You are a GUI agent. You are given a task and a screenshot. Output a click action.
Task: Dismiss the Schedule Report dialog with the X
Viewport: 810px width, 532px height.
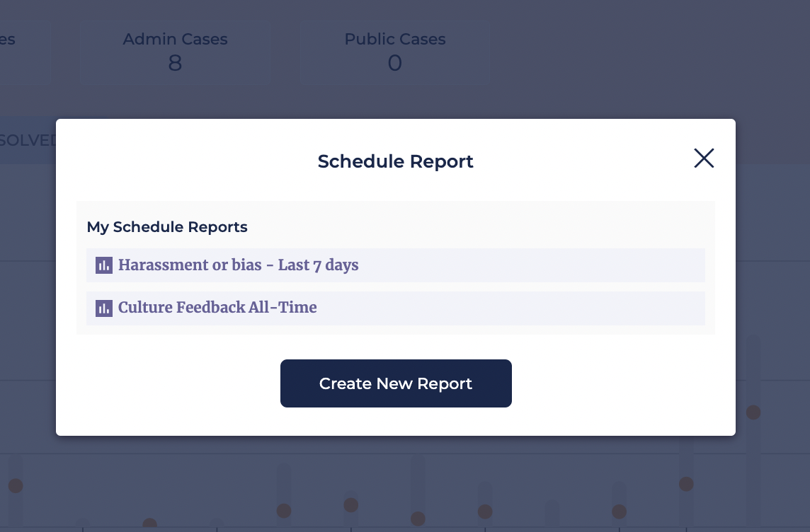704,158
